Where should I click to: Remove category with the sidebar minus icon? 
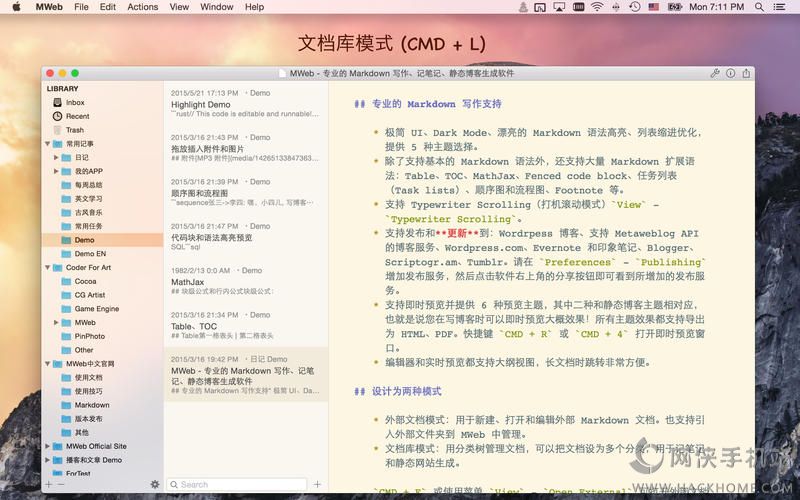(x=61, y=484)
